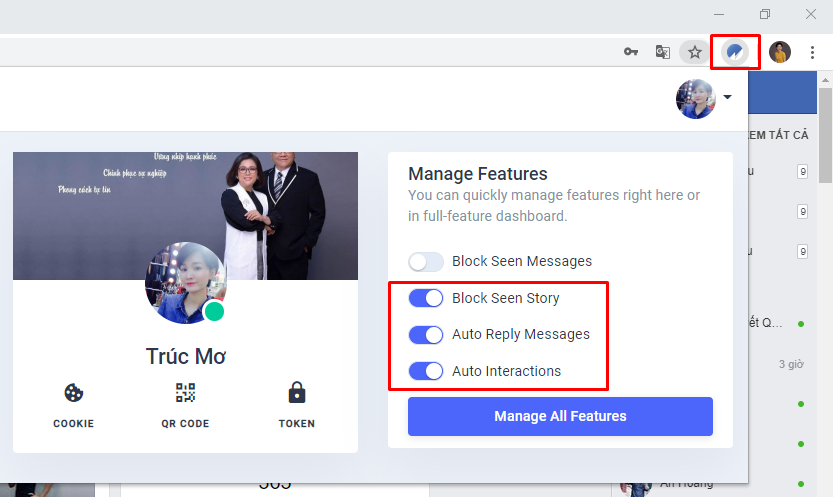The image size is (833, 497).
Task: Click the Trúc Mơ profile name
Action: (x=185, y=356)
